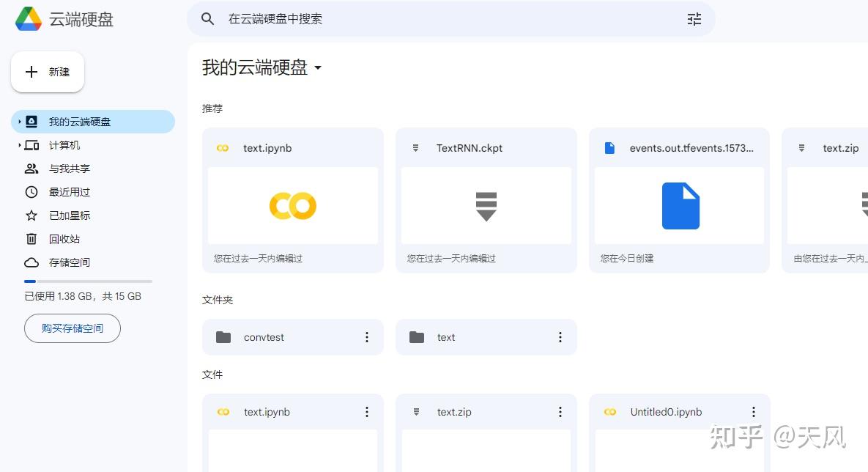
Task: Click the blue file icon for events.out.tfevents file
Action: coord(610,147)
